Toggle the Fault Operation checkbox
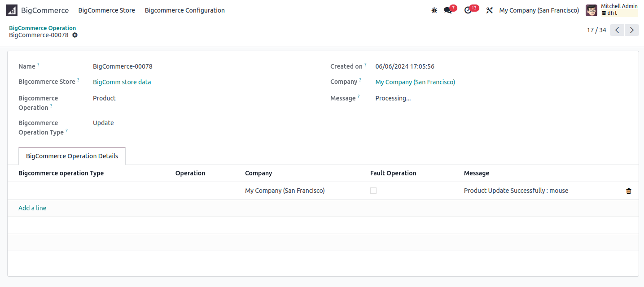 pos(373,191)
